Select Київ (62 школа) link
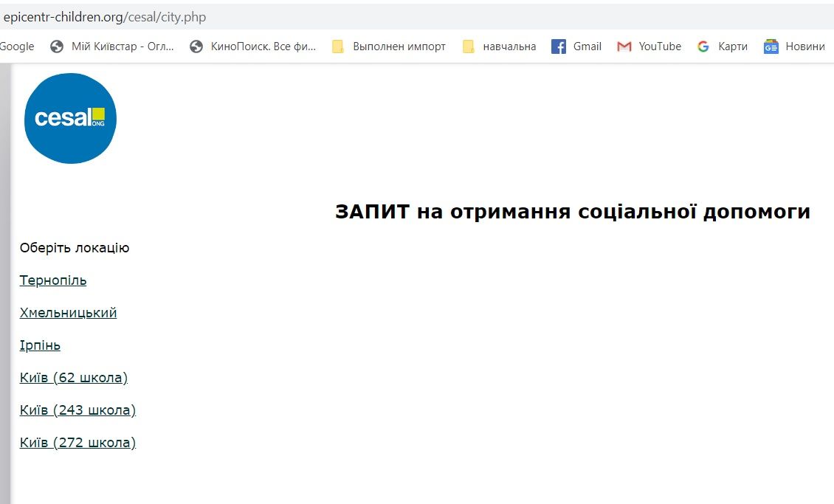 click(74, 378)
